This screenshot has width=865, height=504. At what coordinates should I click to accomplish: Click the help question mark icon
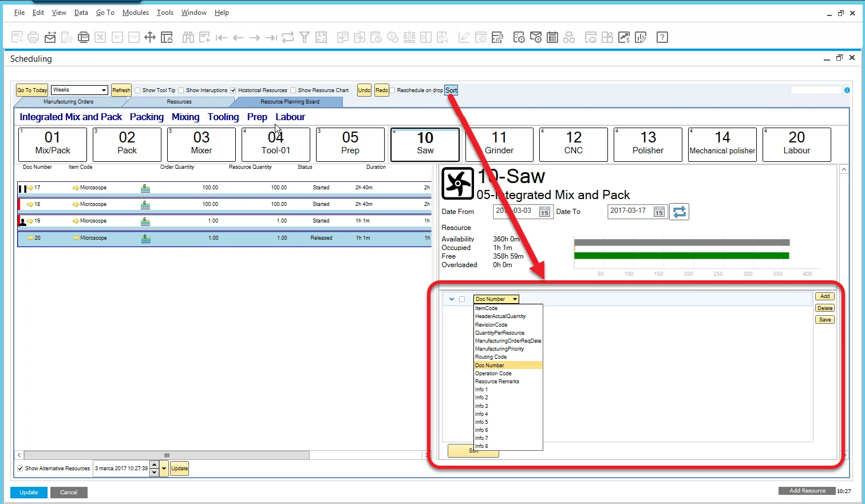tap(662, 38)
